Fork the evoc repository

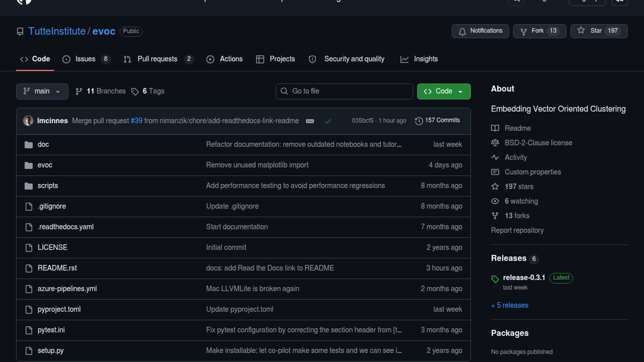[537, 31]
